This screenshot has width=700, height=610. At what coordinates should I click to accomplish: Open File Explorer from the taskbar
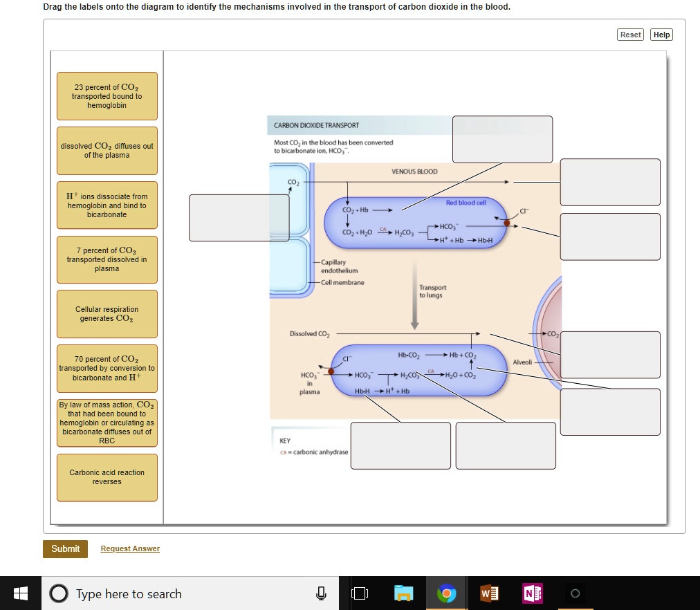404,593
